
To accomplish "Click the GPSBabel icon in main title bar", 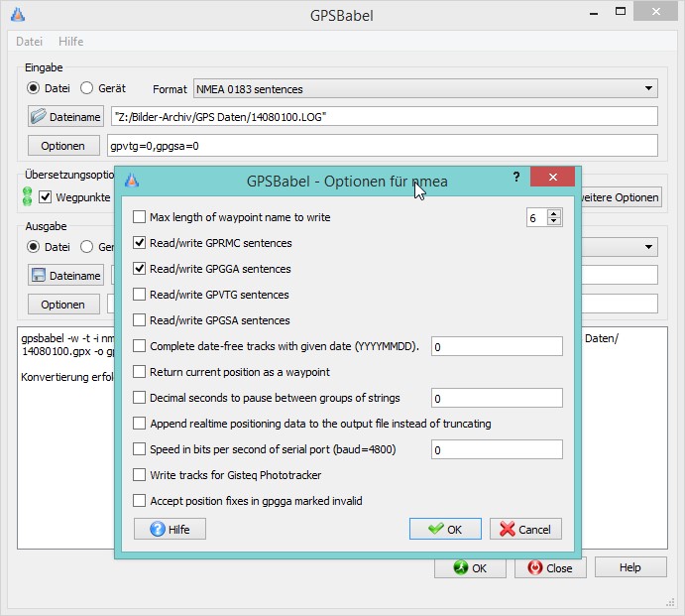I will pyautogui.click(x=17, y=14).
